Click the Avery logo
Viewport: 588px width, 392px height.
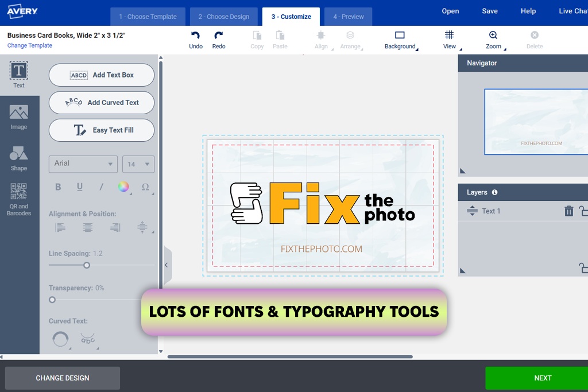[x=22, y=11]
